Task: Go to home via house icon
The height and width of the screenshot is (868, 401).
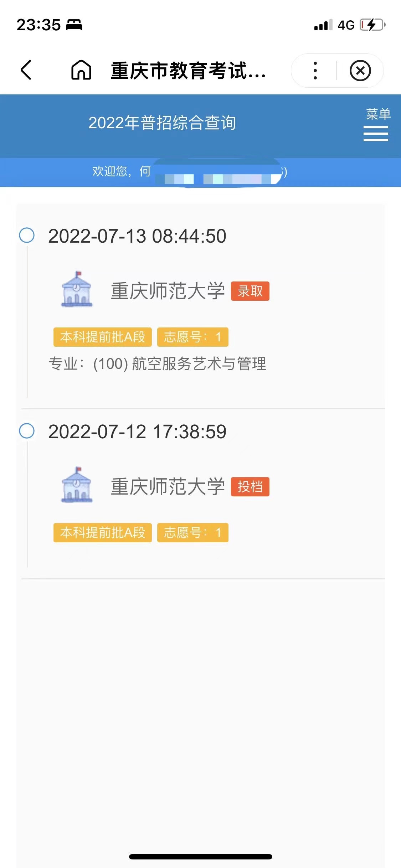Action: [x=81, y=70]
